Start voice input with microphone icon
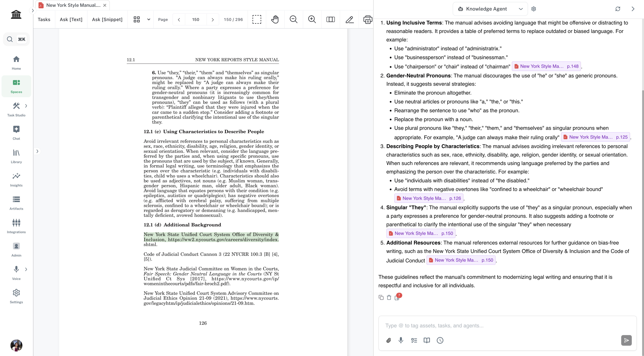Viewport: 644px width, 356px height. [401, 340]
